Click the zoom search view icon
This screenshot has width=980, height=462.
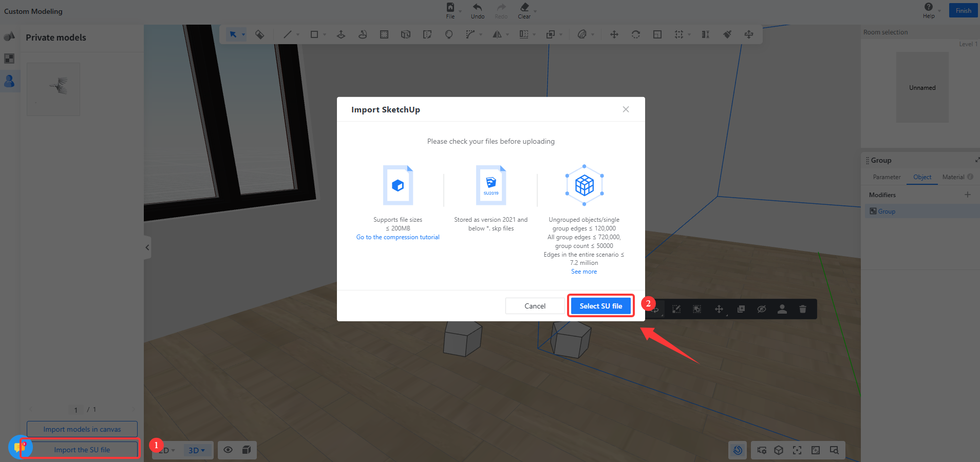[834, 450]
